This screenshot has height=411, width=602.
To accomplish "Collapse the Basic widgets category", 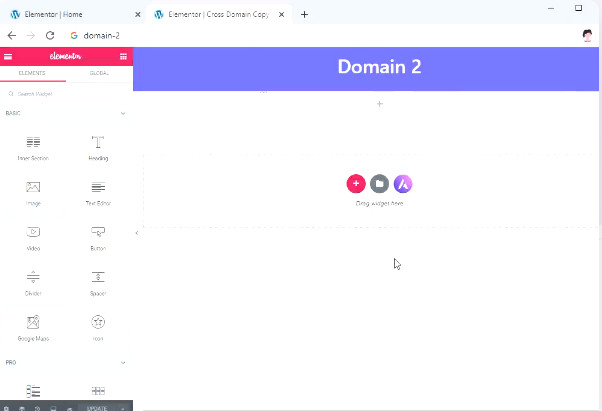I will point(123,113).
